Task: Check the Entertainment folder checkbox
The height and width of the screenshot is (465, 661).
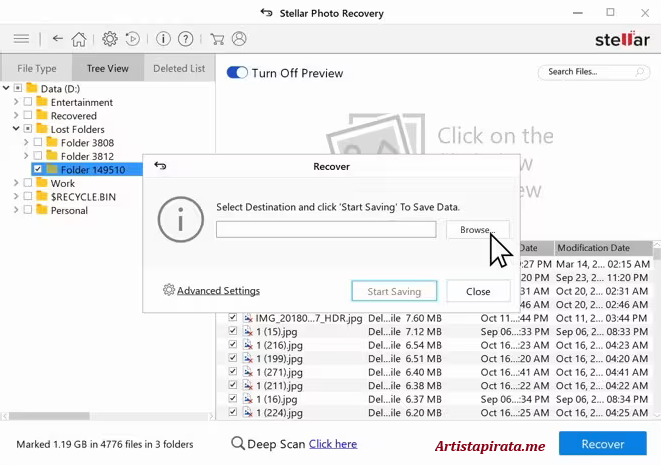Action: pyautogui.click(x=28, y=102)
